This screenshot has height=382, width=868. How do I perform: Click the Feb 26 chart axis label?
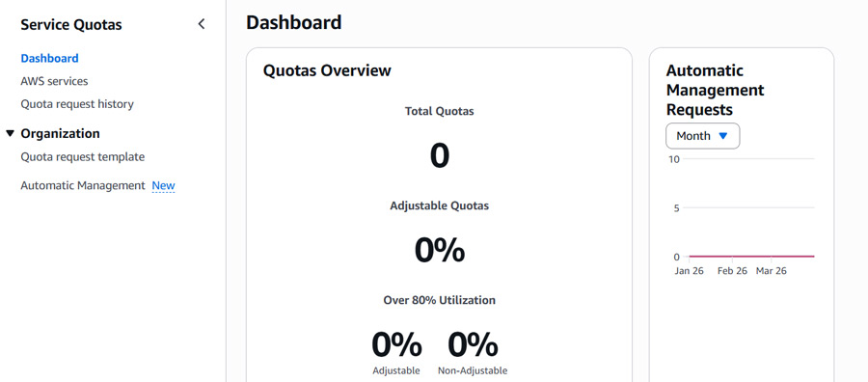(x=732, y=271)
